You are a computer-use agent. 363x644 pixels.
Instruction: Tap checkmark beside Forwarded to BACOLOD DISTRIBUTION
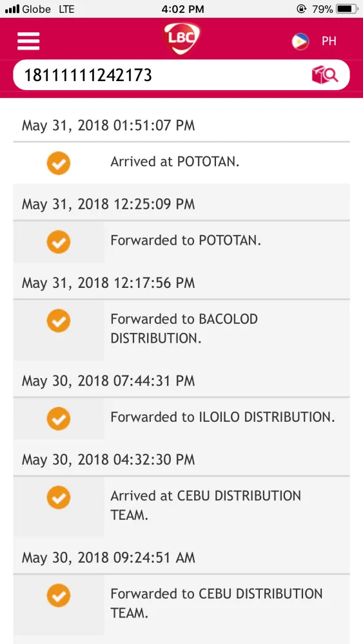click(x=59, y=321)
